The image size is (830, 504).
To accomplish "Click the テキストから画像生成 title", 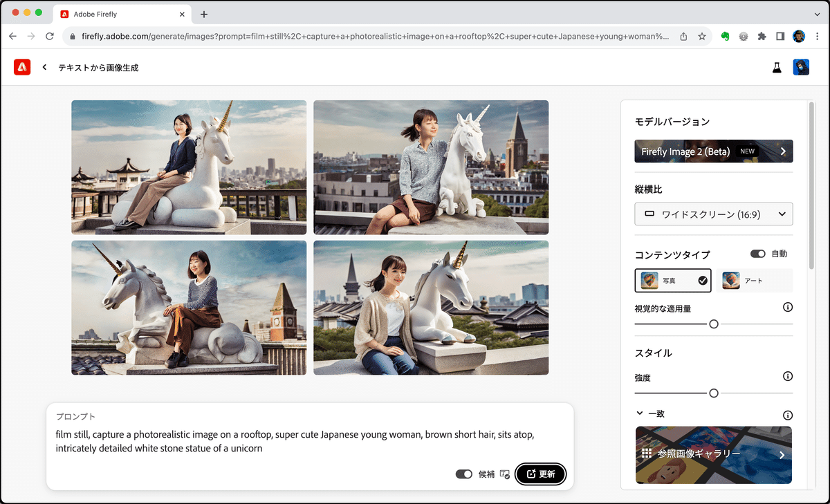I will click(98, 68).
